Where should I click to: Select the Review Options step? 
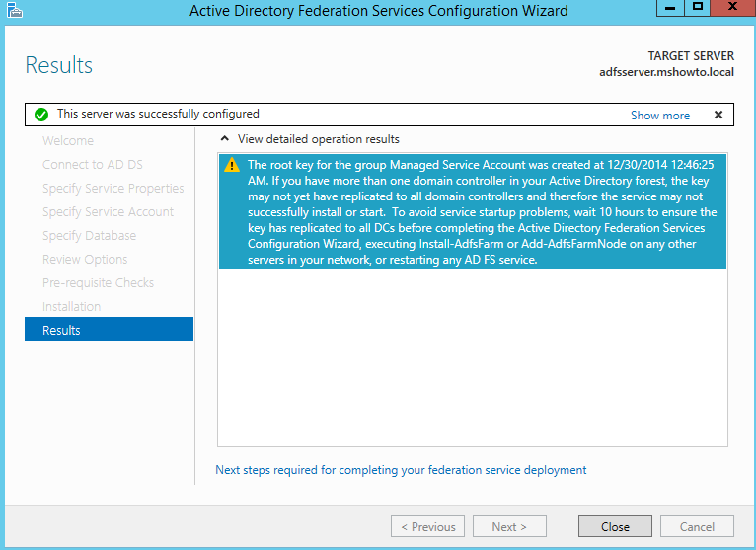(85, 259)
